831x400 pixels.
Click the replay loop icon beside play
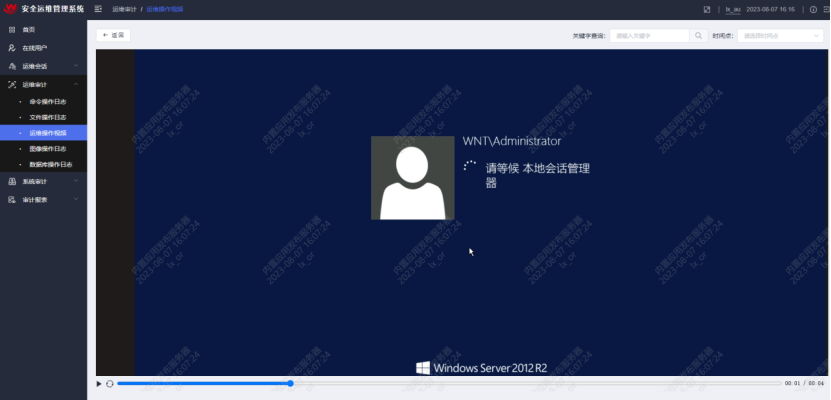coord(110,384)
